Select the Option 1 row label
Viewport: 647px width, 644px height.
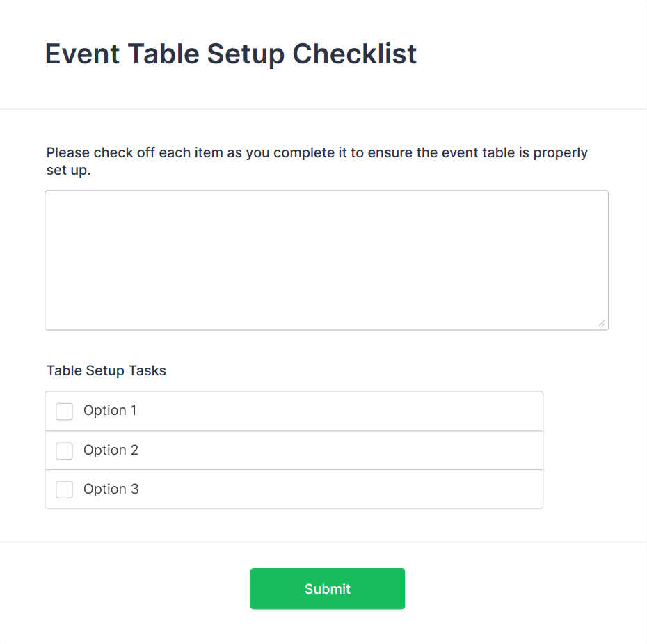(x=109, y=411)
